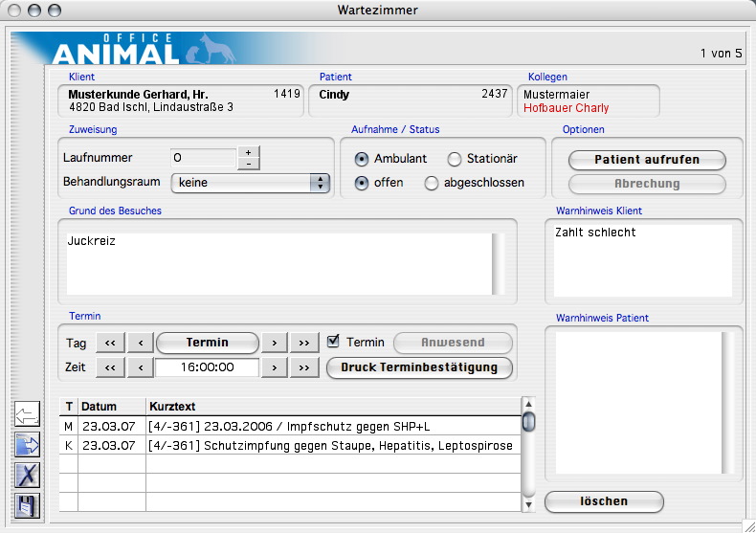
Task: Click the löschen button
Action: click(604, 501)
